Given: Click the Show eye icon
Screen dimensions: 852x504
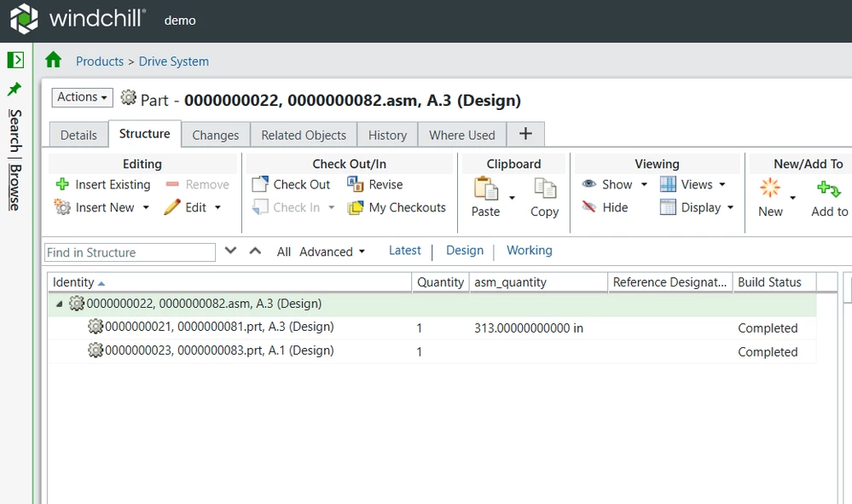Looking at the screenshot, I should [x=589, y=183].
